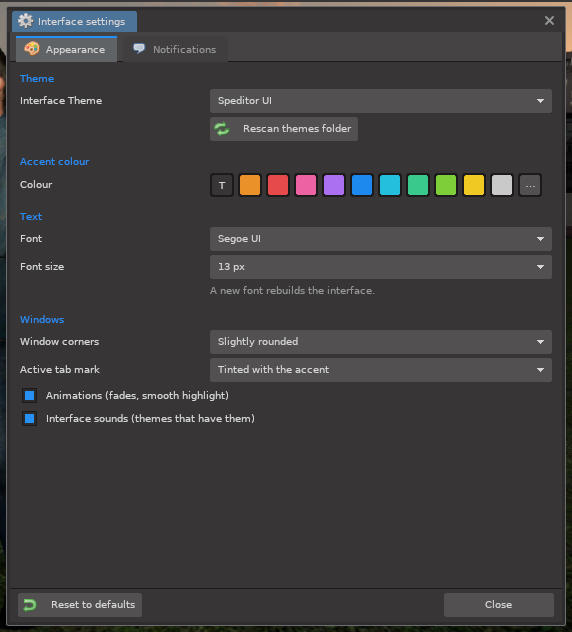Click the Close button at bottom right
Viewport: 572px width, 632px height.
click(x=499, y=605)
